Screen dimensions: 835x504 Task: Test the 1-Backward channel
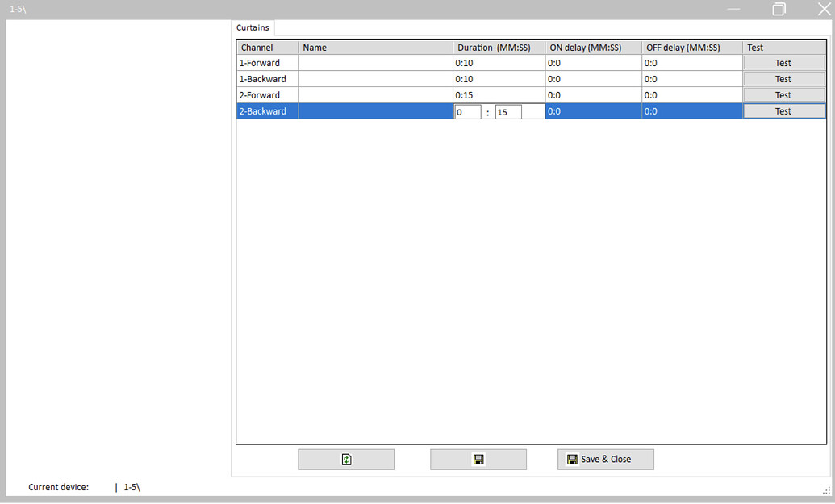click(784, 79)
